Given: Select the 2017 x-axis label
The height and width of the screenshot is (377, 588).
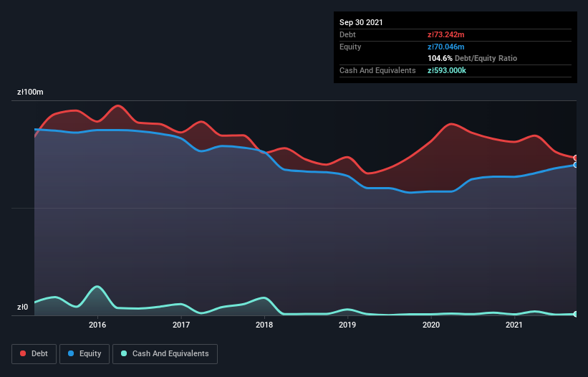Looking at the screenshot, I should [x=181, y=325].
